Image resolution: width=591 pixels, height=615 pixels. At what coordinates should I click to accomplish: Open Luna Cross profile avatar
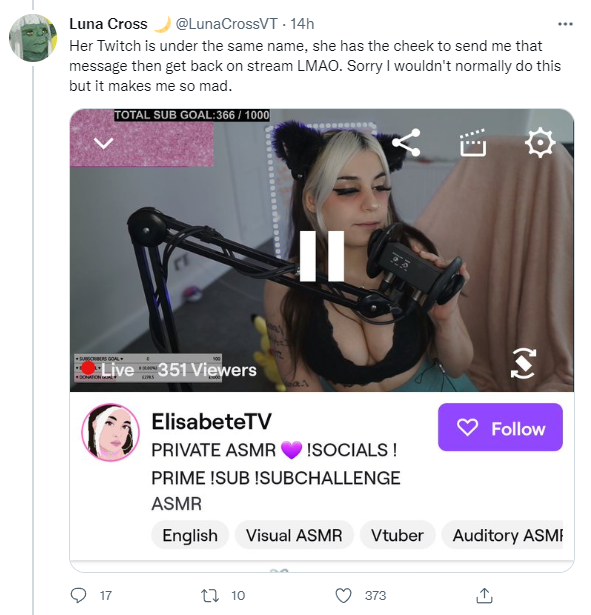point(33,38)
